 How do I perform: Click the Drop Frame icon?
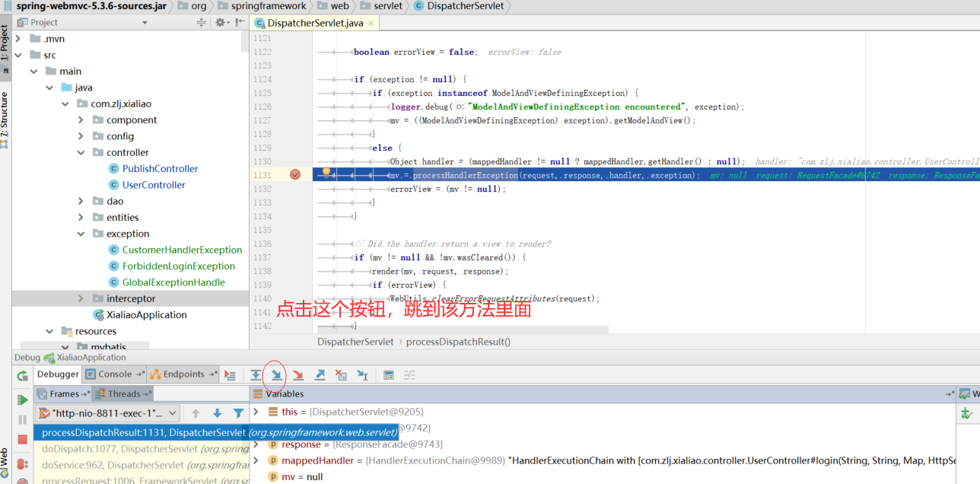(x=341, y=375)
